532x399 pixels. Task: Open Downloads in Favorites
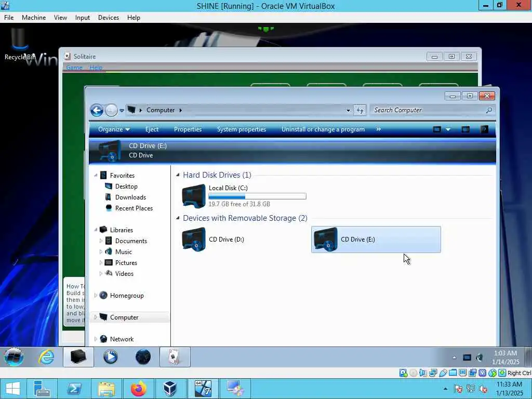pos(130,197)
